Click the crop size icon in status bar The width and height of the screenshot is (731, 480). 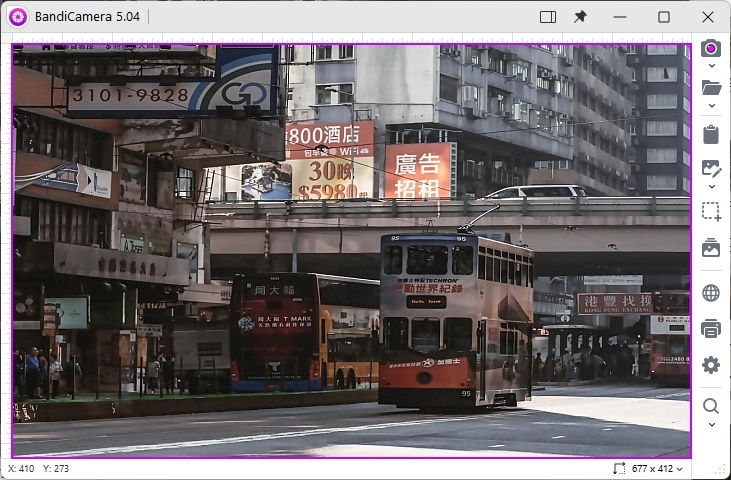tap(619, 468)
